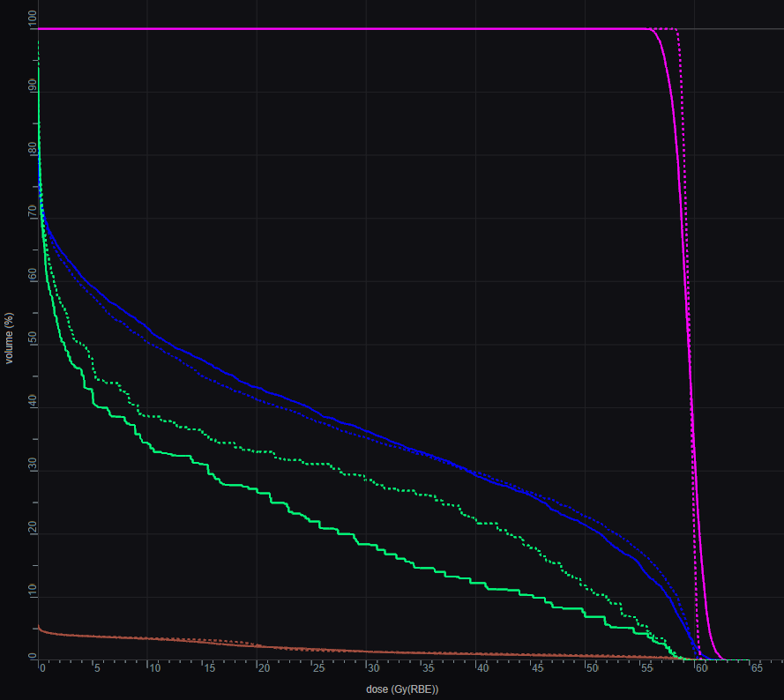Click the 'dose (Gy(RBE))' x-axis title
784x700 pixels.
click(x=401, y=689)
